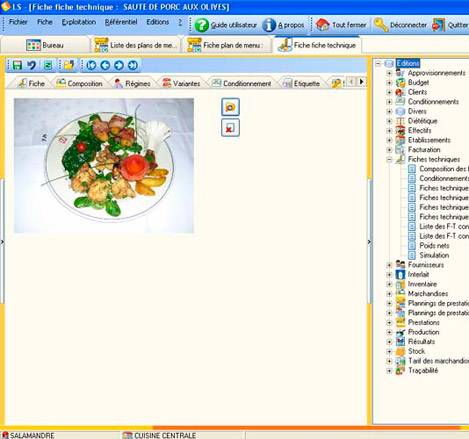The height and width of the screenshot is (439, 469).
Task: Click the dish photo thumbnail
Action: click(104, 166)
